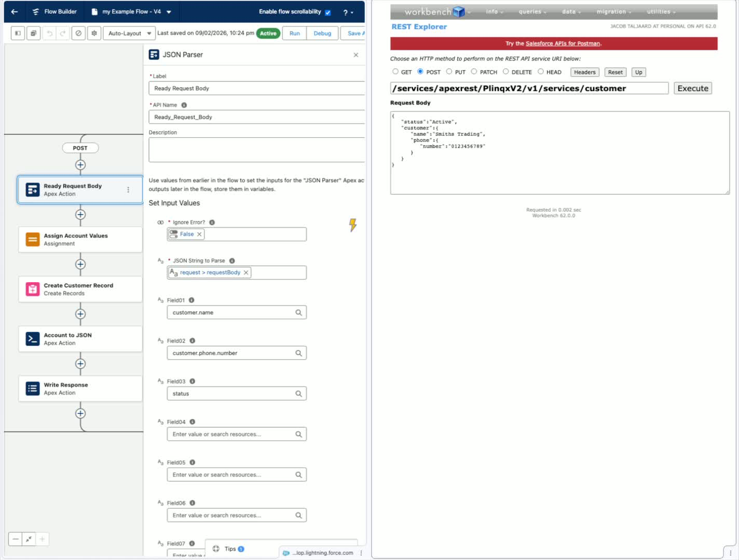Redo the last flow change

coord(63,33)
